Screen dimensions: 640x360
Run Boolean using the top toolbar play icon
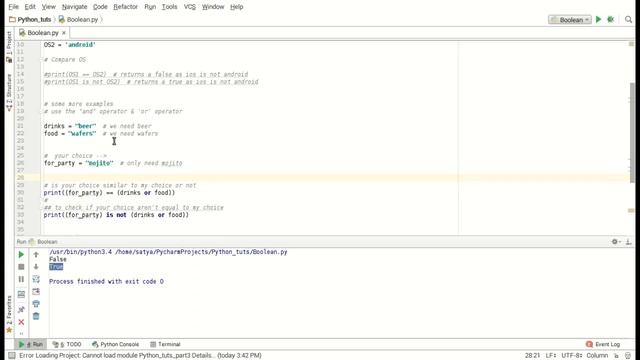click(598, 19)
